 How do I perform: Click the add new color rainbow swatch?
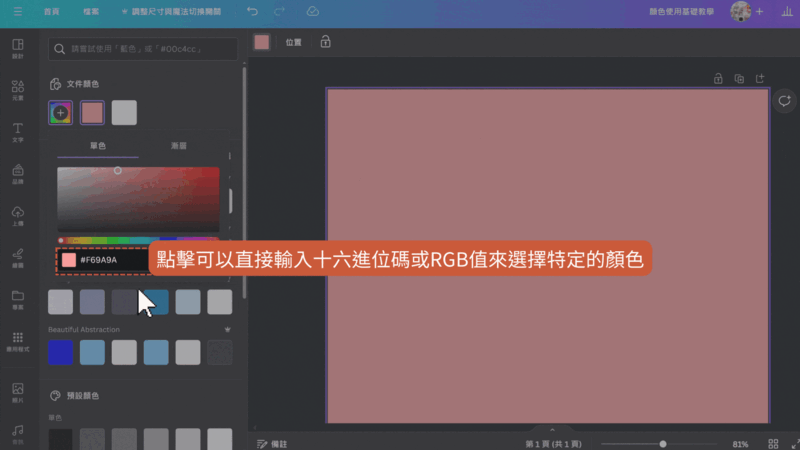tap(61, 113)
